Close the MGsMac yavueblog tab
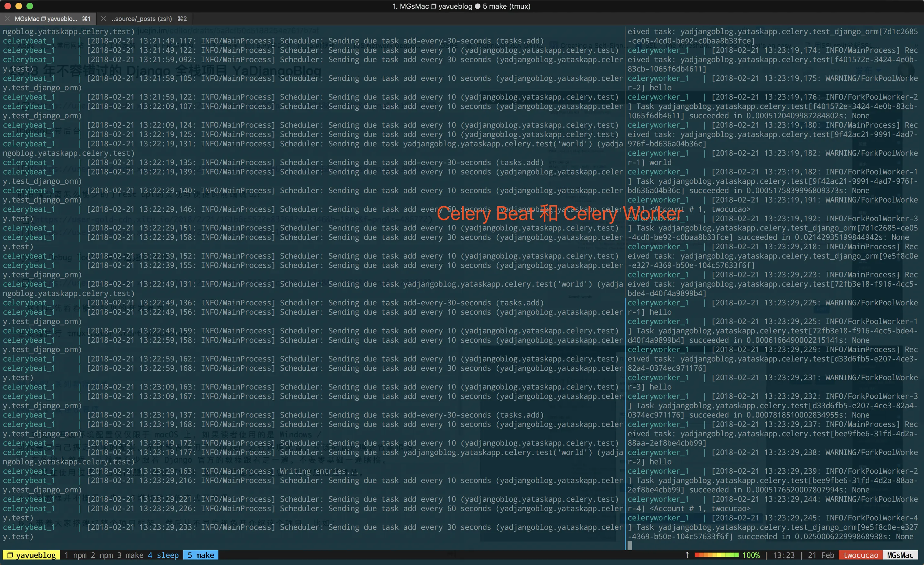 coord(7,18)
